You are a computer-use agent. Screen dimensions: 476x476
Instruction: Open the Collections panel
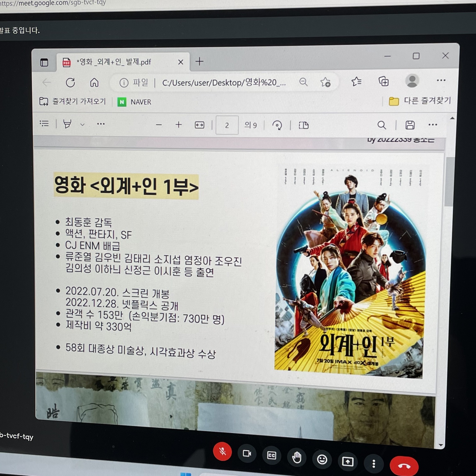coord(383,81)
